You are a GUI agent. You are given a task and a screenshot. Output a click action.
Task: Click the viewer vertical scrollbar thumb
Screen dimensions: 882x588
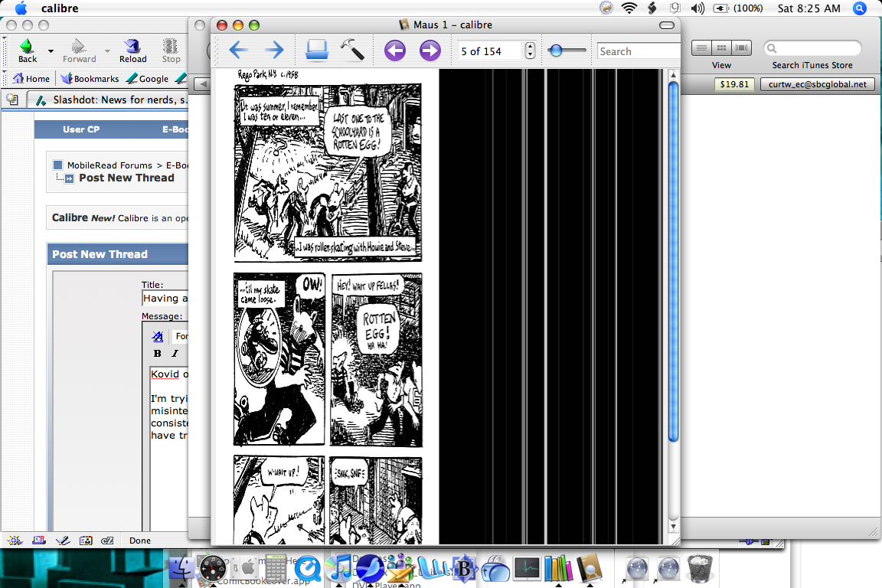click(x=673, y=262)
